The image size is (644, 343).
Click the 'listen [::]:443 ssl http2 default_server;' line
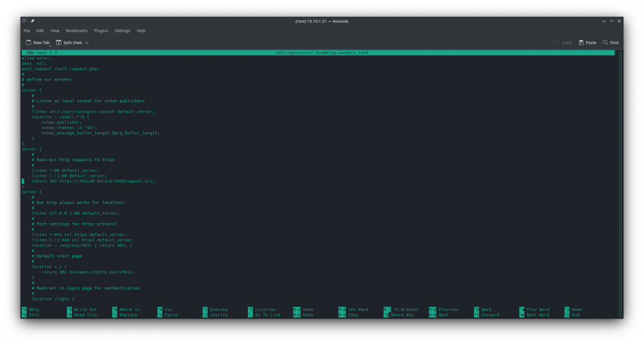(83, 240)
